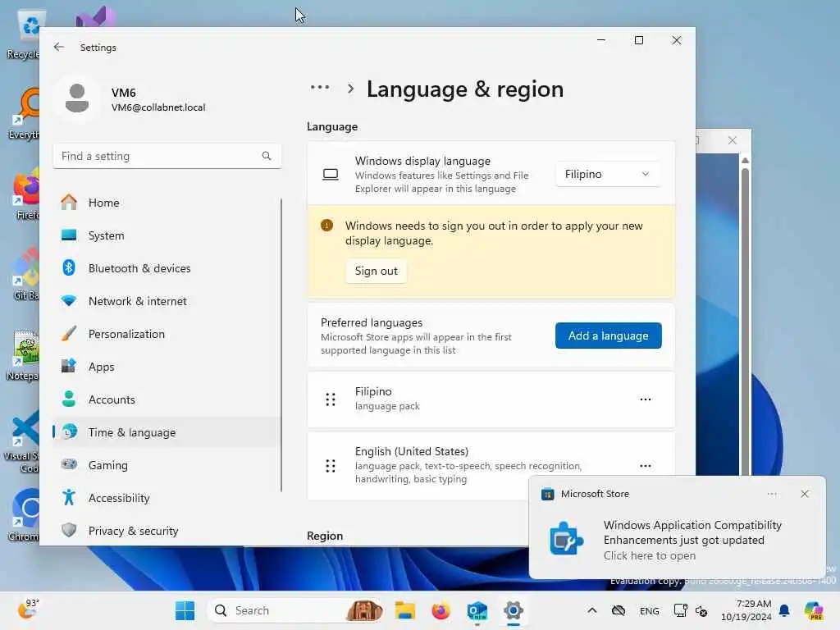Open notification settings ellipsis in Microsoft Store toast

[771, 494]
